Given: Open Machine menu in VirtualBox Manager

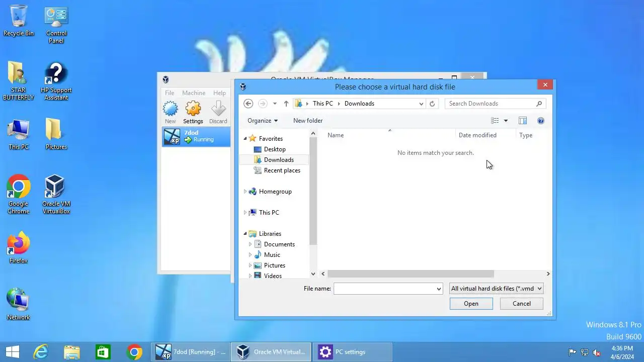Looking at the screenshot, I should 194,93.
